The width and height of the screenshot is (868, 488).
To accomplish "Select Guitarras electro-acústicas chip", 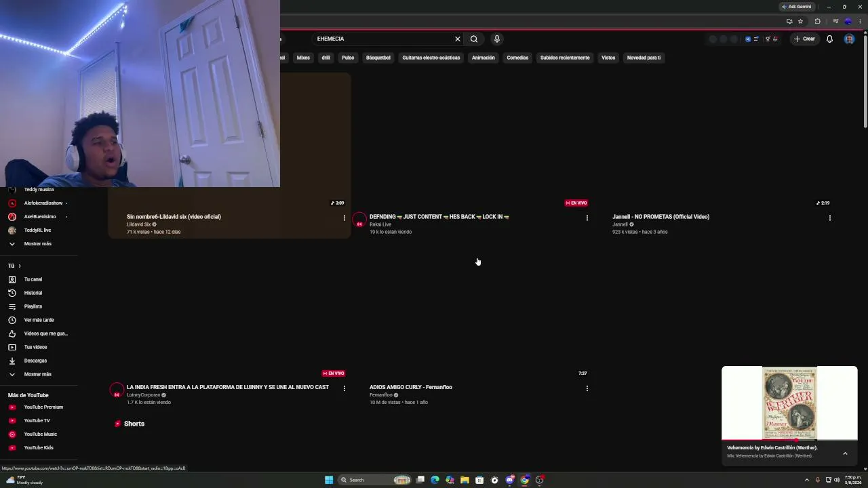I will [431, 58].
